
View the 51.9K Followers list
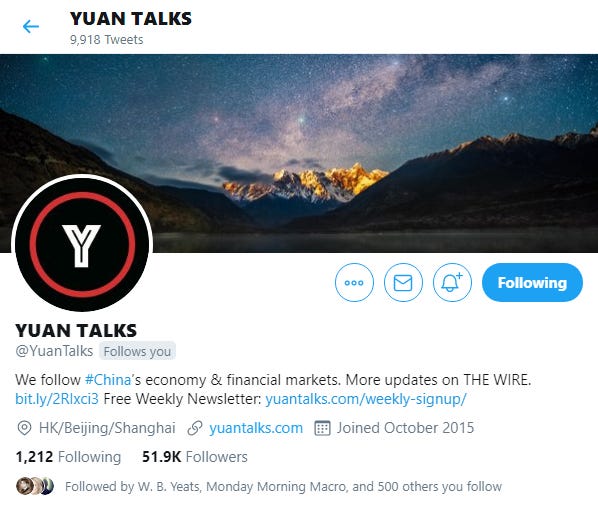tap(195, 457)
